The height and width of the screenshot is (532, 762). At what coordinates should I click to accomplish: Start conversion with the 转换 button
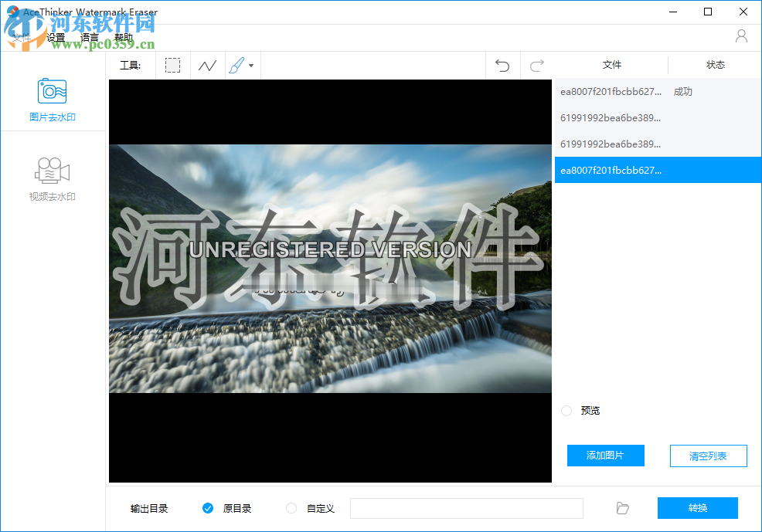tap(697, 508)
